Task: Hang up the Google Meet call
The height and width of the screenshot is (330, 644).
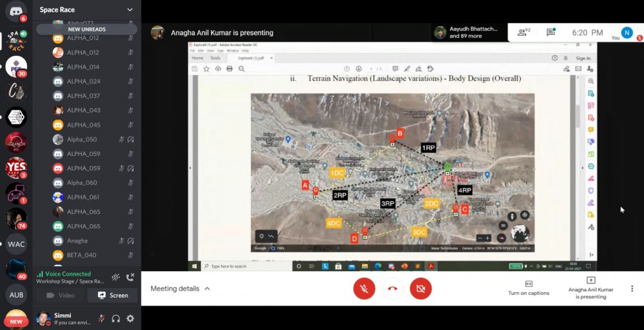Action: tap(392, 288)
